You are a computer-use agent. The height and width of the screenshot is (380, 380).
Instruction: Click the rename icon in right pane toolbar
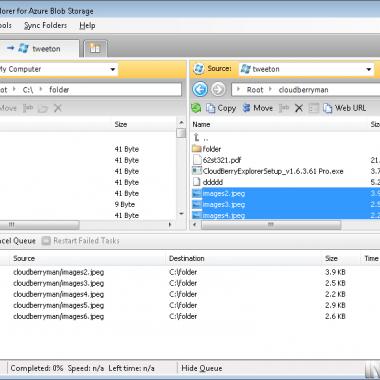[x=284, y=108]
